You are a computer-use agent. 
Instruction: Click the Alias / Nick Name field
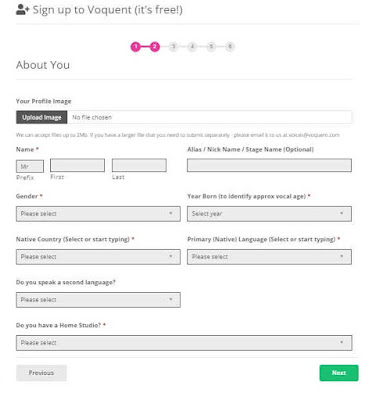pos(269,165)
